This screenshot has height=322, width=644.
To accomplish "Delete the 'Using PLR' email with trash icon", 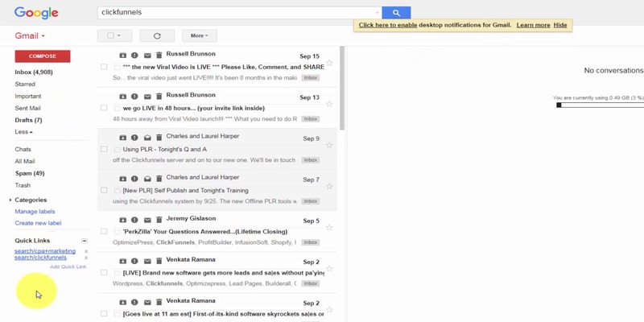I will (159, 138).
